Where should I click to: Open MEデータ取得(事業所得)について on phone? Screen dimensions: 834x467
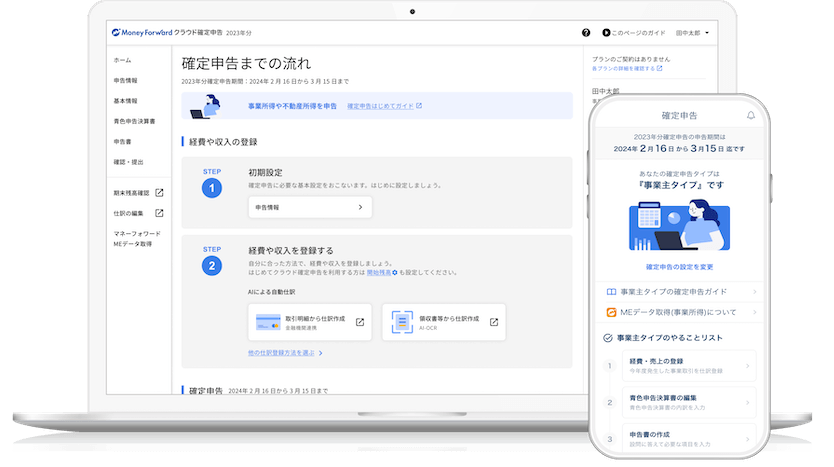coord(679,312)
